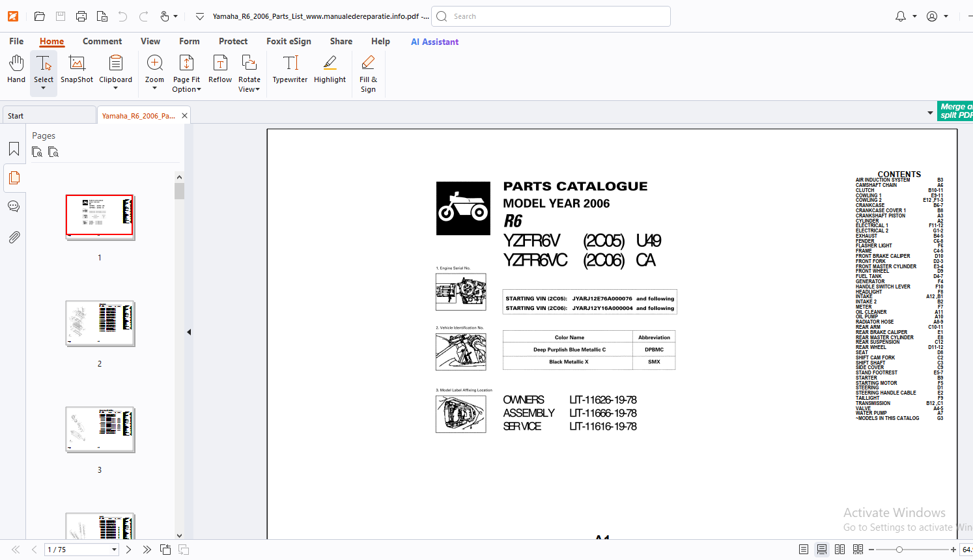
Task: Open the Attachments paperclip panel
Action: [14, 237]
